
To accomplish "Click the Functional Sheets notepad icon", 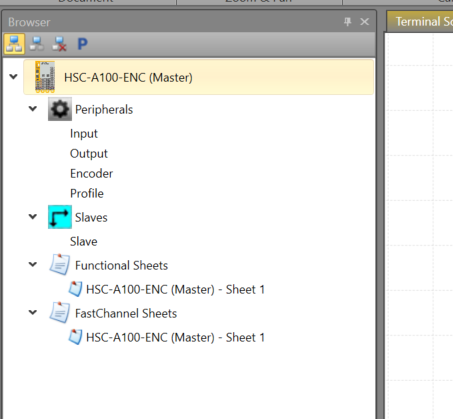I will pos(60,265).
